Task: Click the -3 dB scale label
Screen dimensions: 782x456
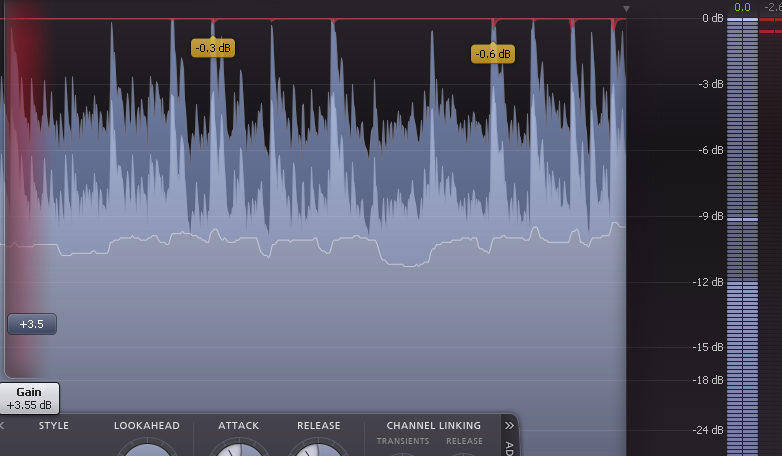Action: pos(711,84)
